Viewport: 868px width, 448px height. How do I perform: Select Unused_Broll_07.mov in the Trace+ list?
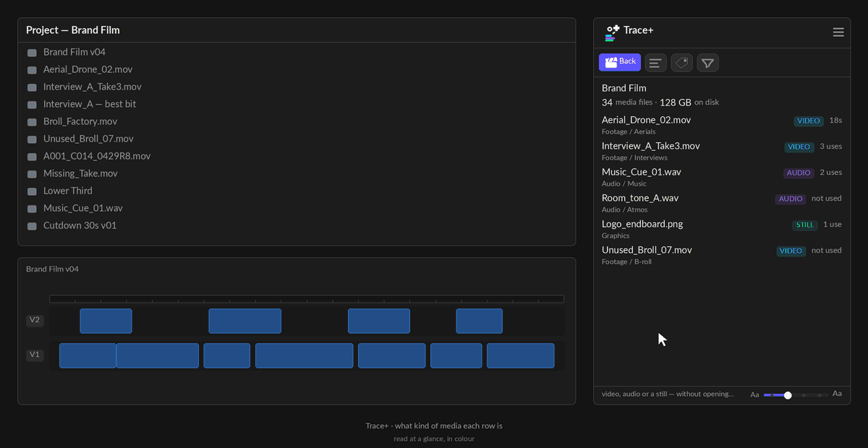click(722, 255)
